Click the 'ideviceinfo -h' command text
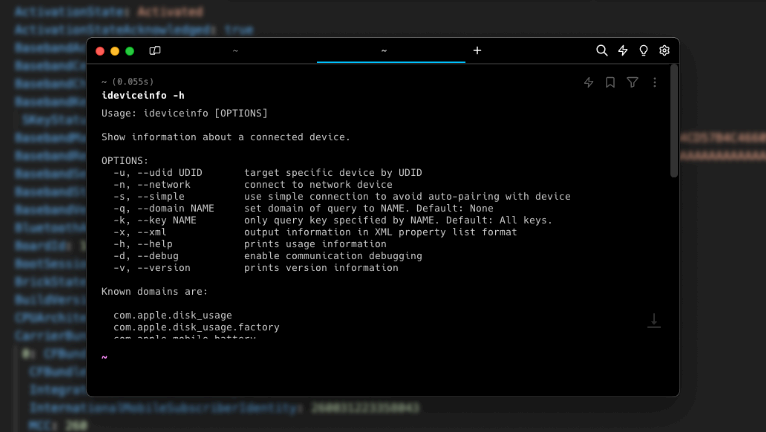 [143, 95]
